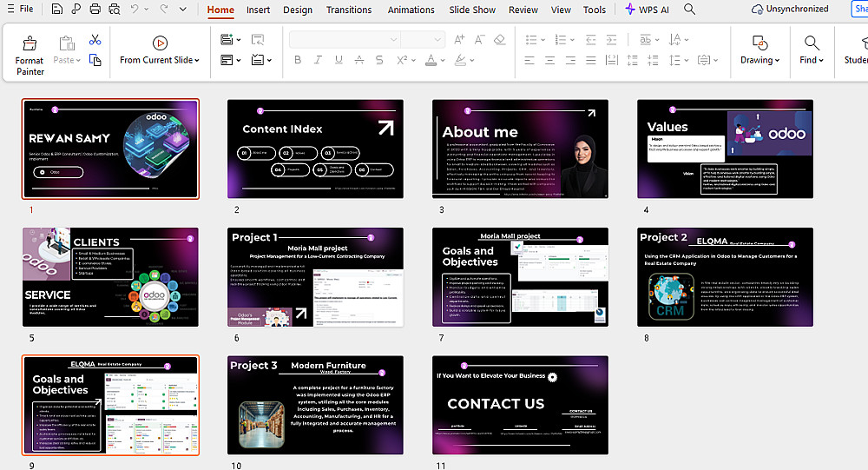
Task: Toggle Italic formatting
Action: click(318, 60)
